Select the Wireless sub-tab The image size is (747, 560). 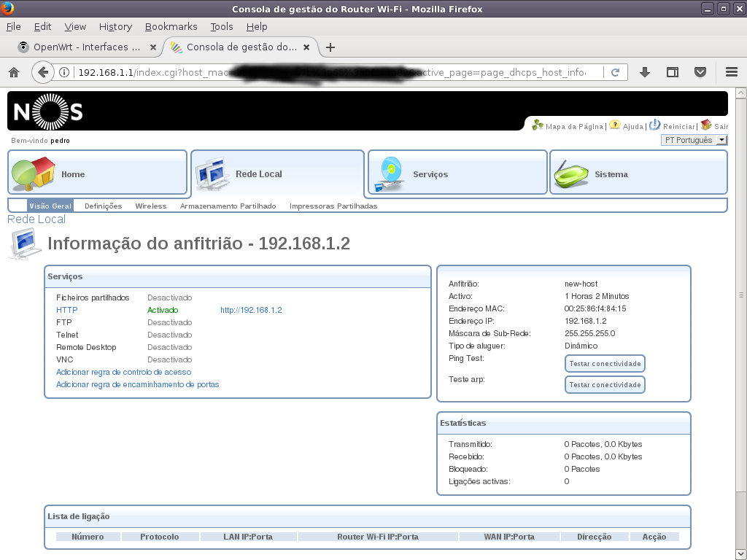click(x=151, y=206)
